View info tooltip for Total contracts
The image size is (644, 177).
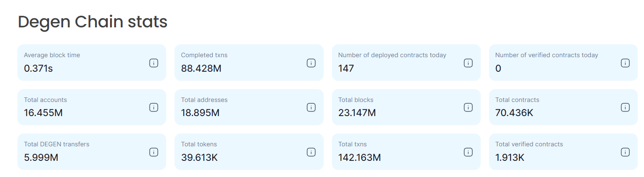pyautogui.click(x=625, y=107)
